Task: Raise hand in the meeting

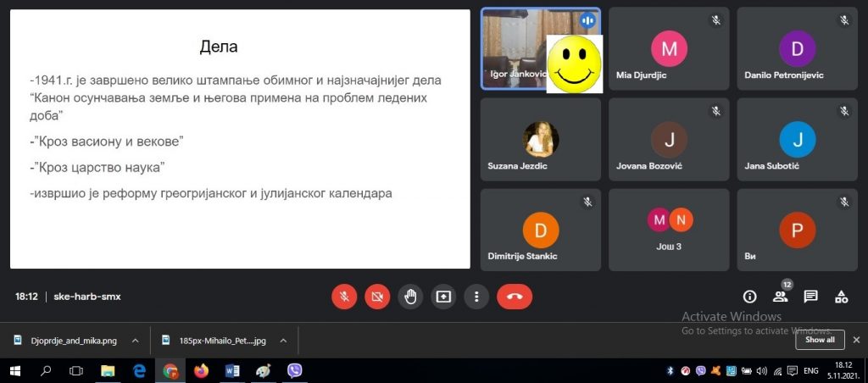Action: (410, 297)
